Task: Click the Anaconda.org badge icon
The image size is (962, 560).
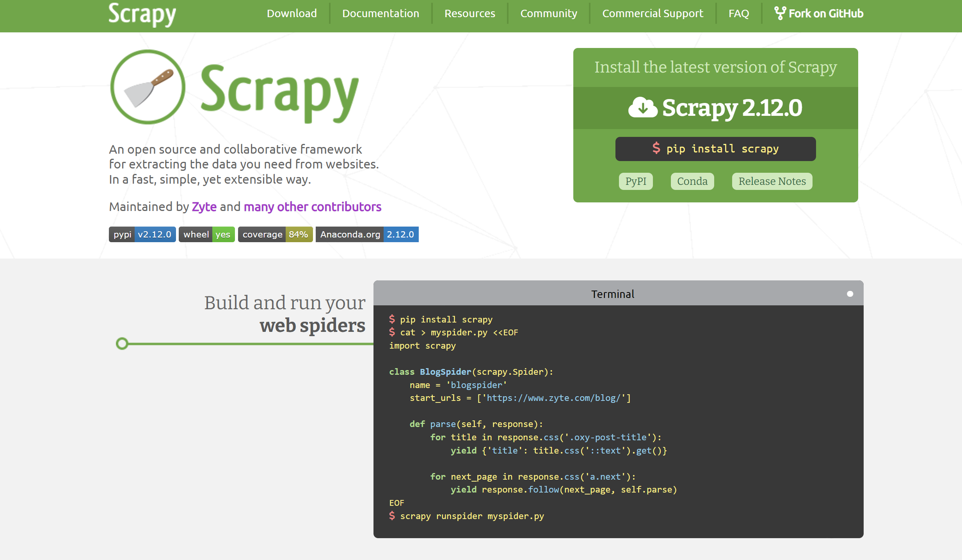Action: click(368, 235)
